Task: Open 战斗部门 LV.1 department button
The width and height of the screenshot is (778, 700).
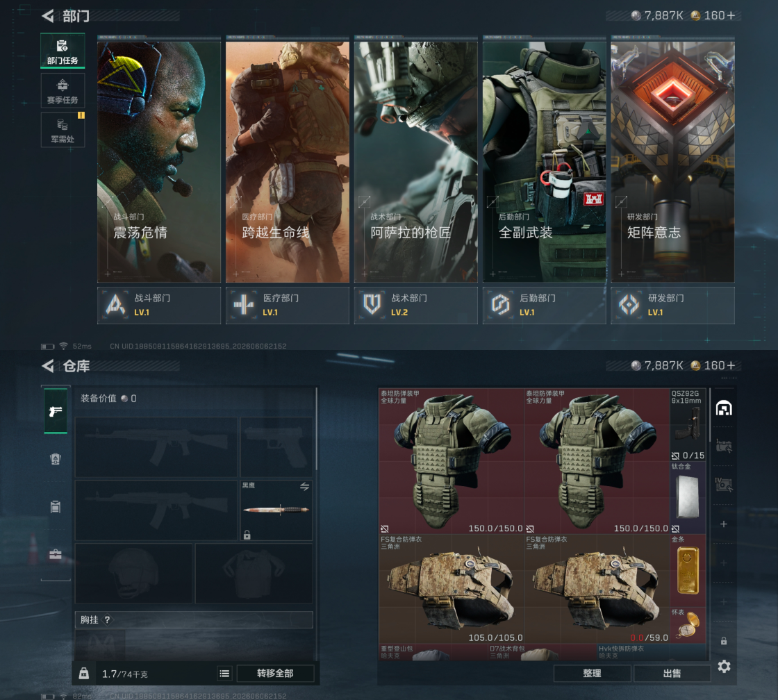Action: (159, 305)
